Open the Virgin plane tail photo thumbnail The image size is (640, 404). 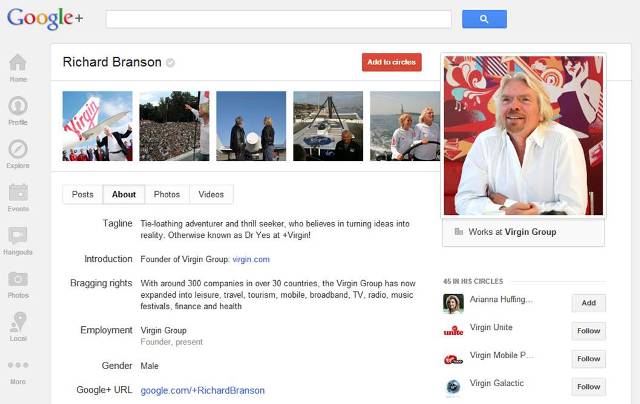tap(98, 126)
